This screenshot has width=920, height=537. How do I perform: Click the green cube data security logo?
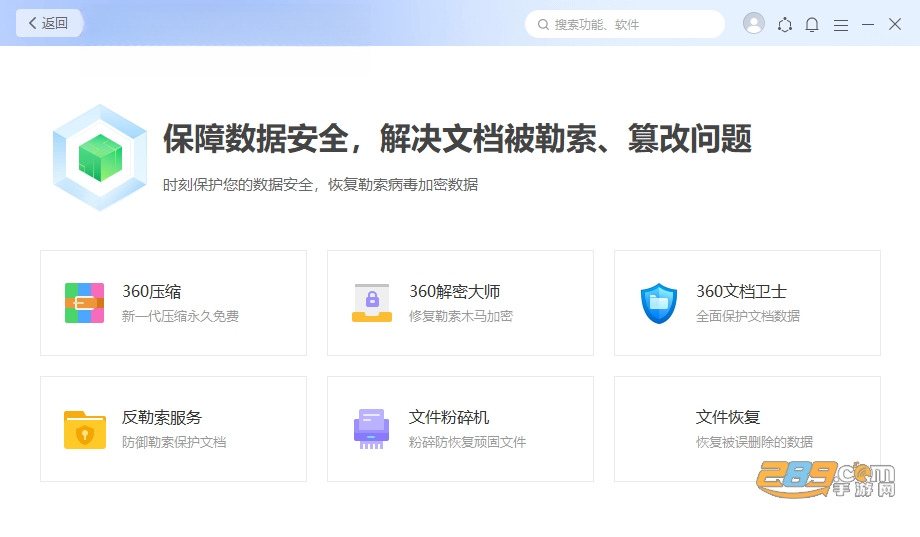(100, 158)
